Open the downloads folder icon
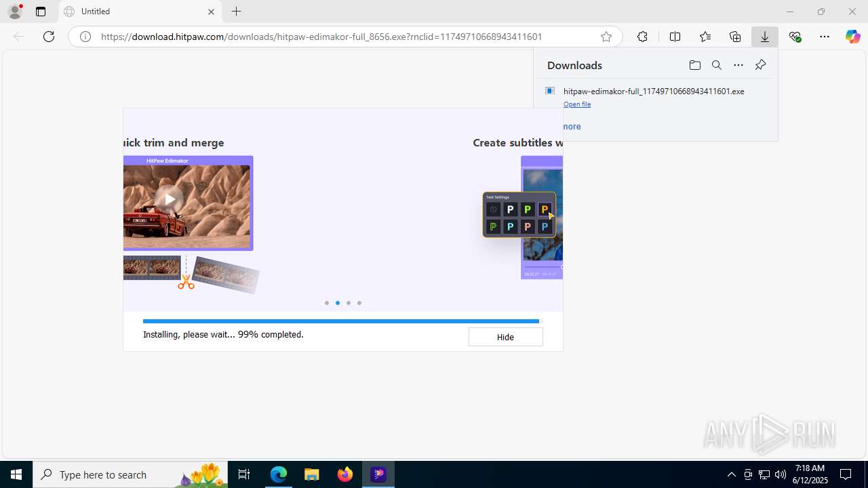868x488 pixels. tap(694, 65)
